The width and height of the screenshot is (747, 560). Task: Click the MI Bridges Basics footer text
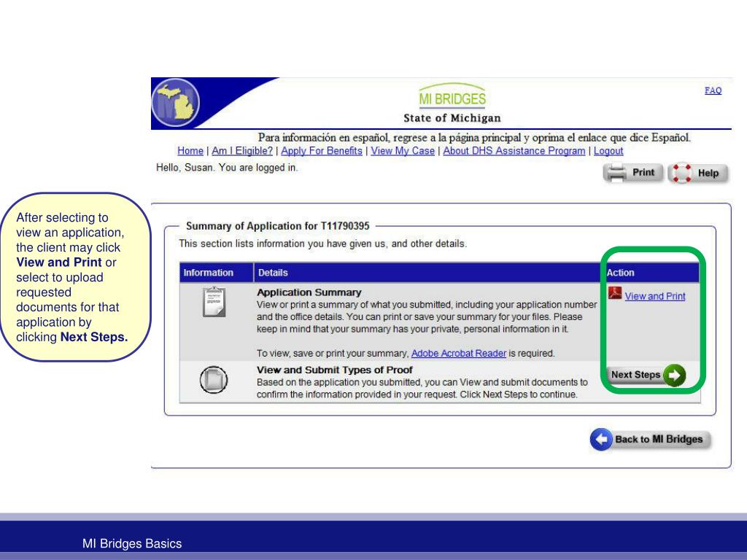click(x=132, y=543)
